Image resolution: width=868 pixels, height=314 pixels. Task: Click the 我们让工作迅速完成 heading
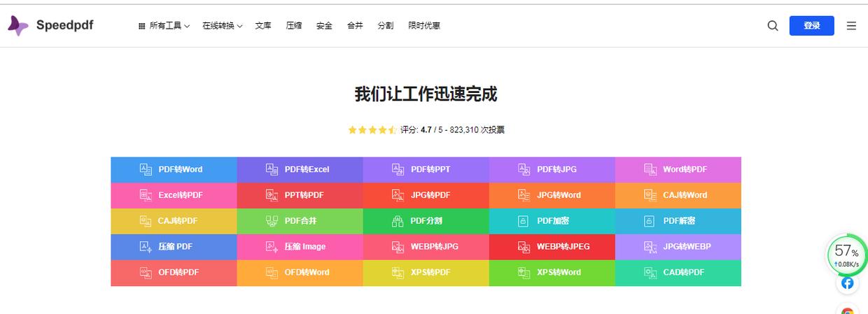click(x=426, y=94)
